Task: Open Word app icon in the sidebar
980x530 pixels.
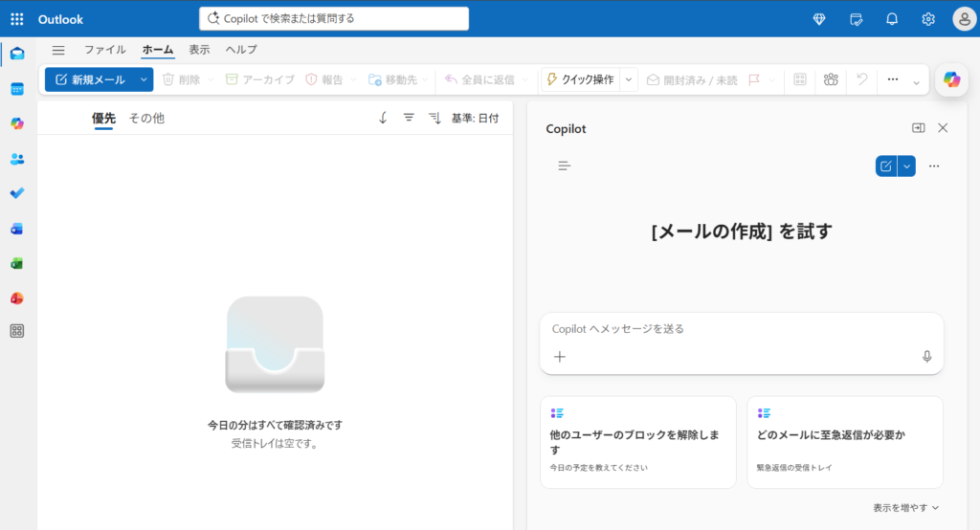Action: coord(17,229)
